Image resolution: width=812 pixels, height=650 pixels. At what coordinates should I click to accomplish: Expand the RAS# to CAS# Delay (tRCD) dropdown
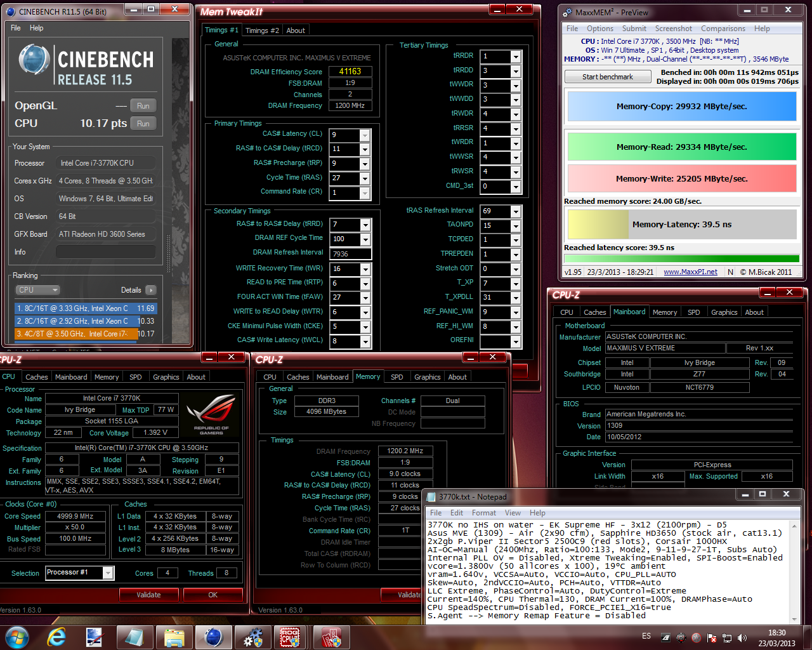[x=365, y=149]
